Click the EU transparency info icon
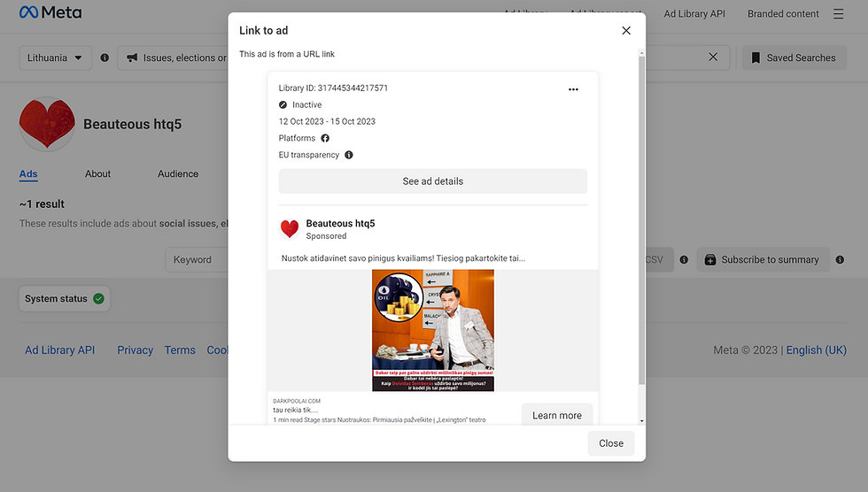Screen dimensions: 868x492 [x=349, y=155]
